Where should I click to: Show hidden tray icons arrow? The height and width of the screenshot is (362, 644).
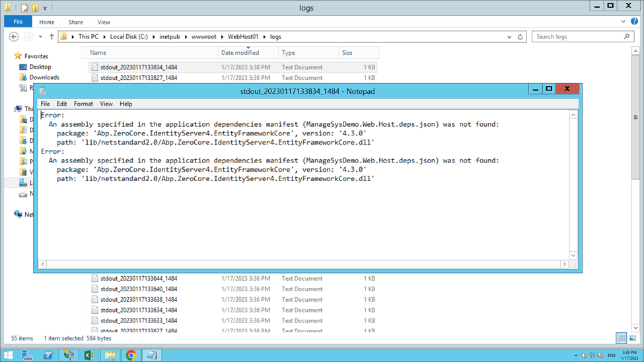[576, 355]
